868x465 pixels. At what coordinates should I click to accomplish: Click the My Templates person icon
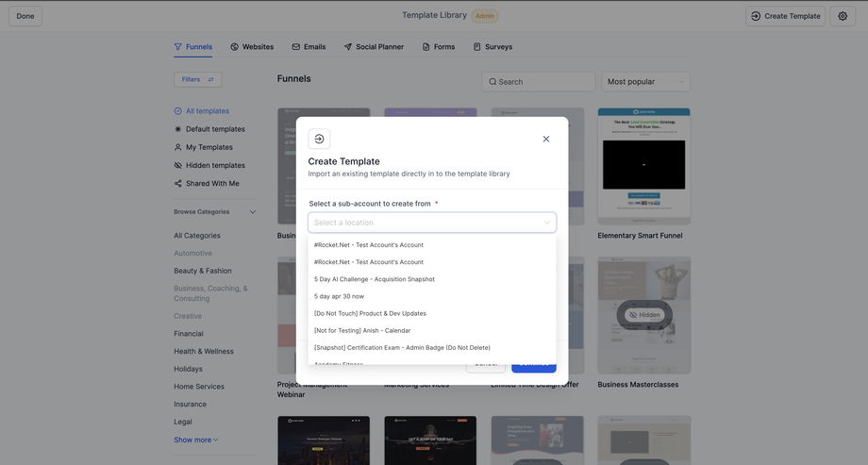(177, 147)
